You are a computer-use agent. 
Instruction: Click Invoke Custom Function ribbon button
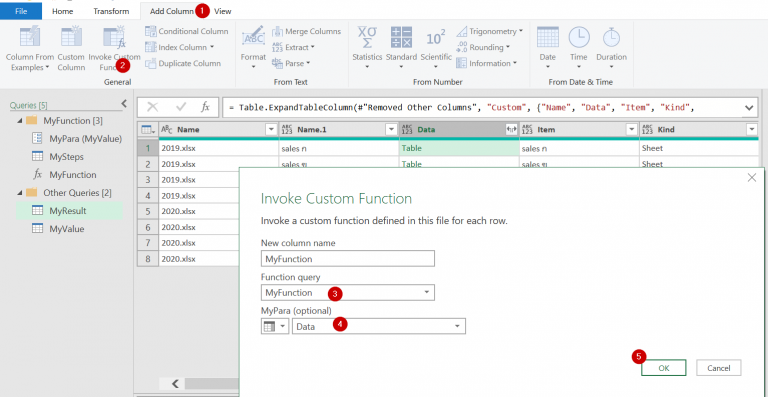114,49
